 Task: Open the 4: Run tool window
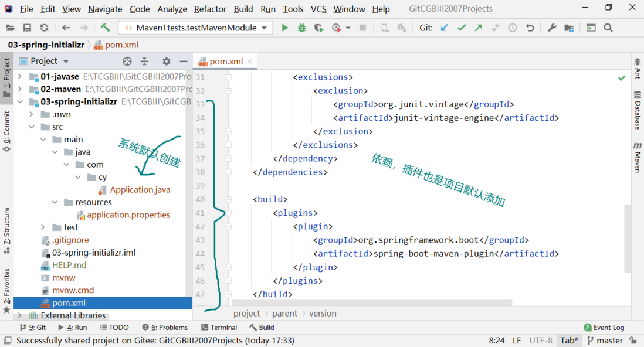(x=73, y=327)
